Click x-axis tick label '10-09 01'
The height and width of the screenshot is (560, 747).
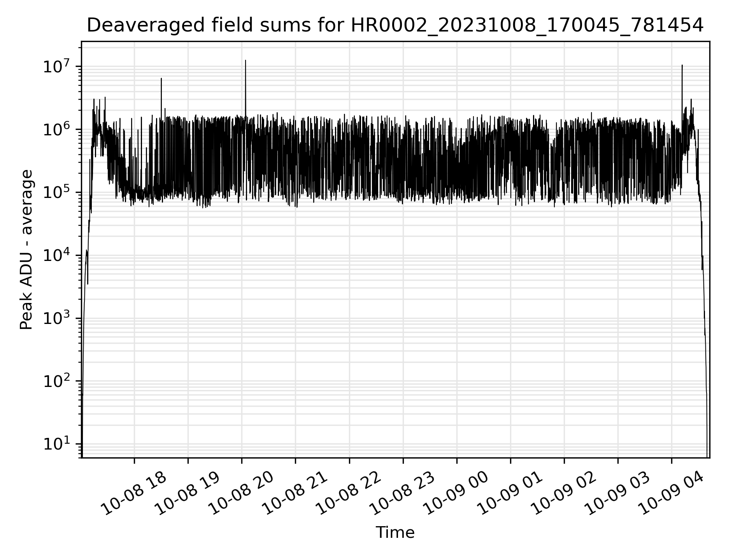(x=510, y=493)
